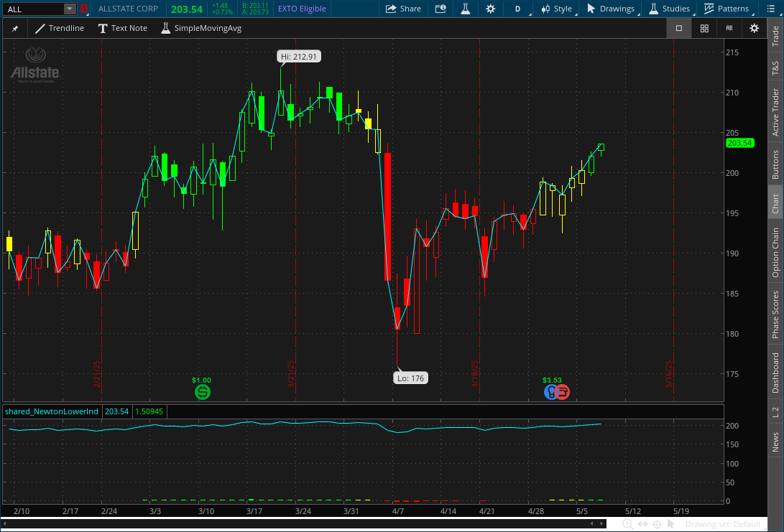
Task: Open the Dashboard sidebar tab
Action: tap(775, 373)
